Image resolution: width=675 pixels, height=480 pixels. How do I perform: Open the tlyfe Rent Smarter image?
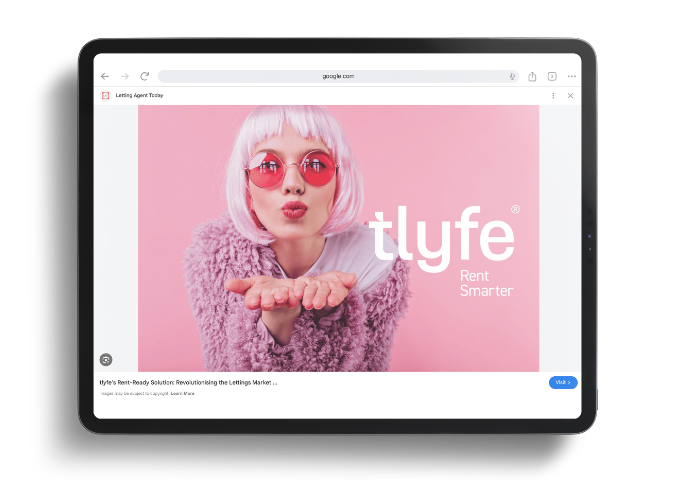coord(338,238)
